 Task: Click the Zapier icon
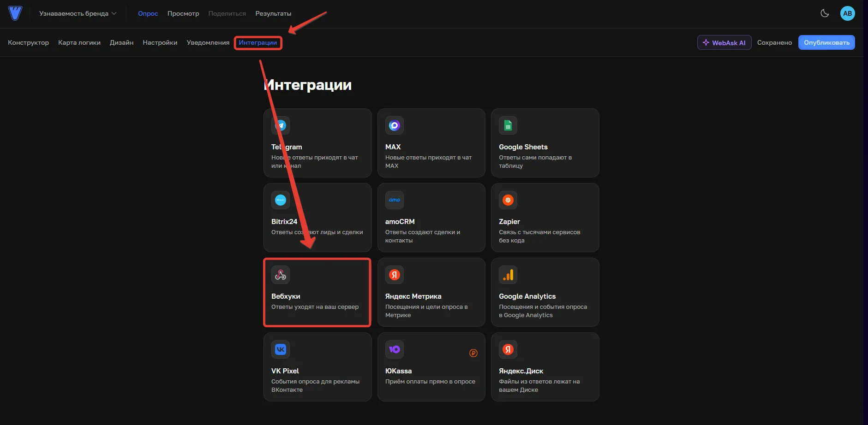click(x=508, y=200)
